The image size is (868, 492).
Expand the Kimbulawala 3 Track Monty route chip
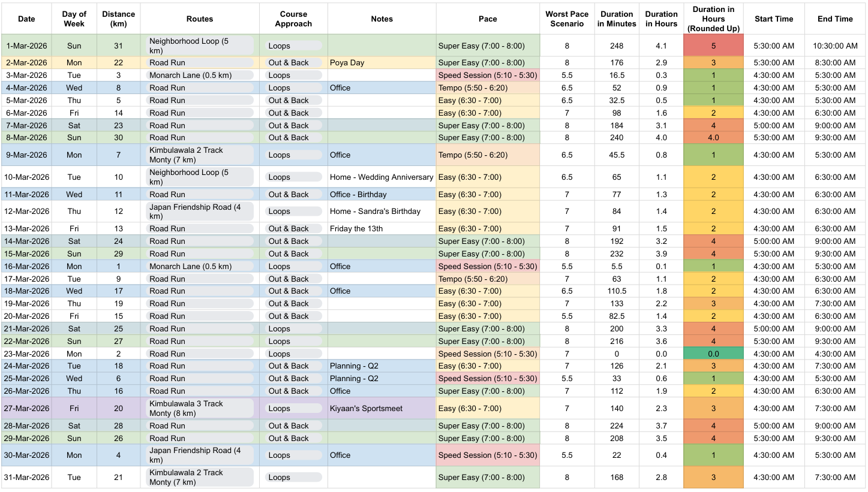[200, 409]
